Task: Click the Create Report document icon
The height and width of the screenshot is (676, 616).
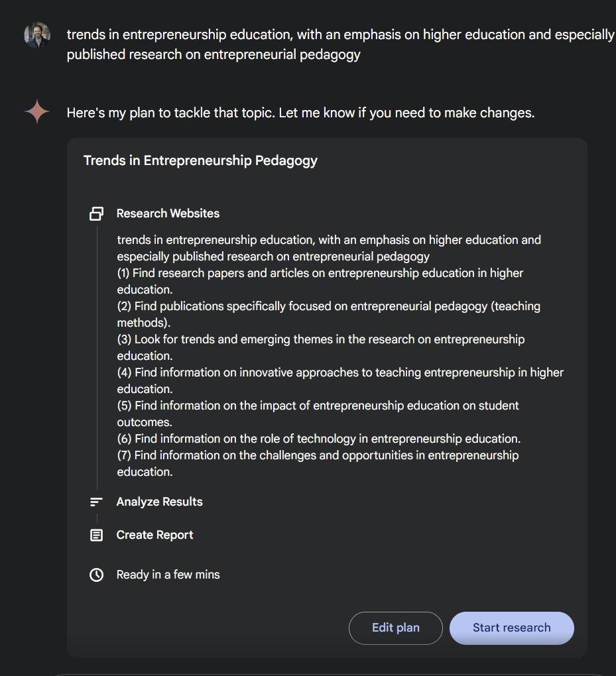Action: tap(97, 535)
